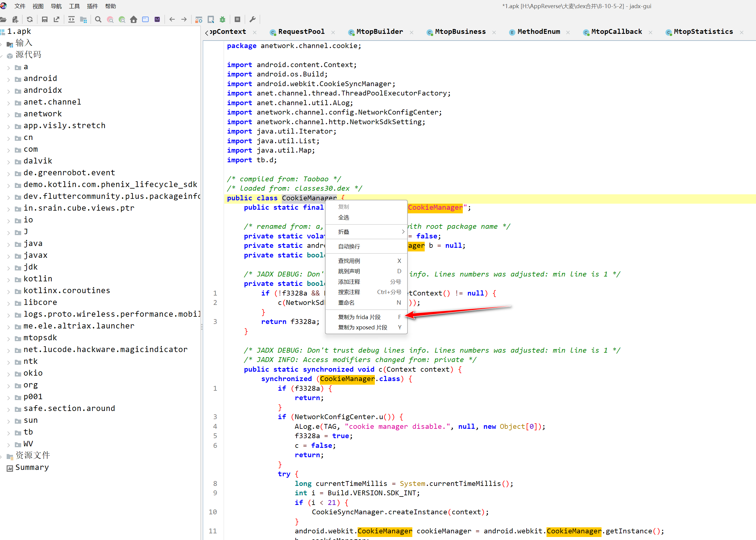Open Summary in the project tree
Screen dimensions: 756x540
tap(32, 467)
